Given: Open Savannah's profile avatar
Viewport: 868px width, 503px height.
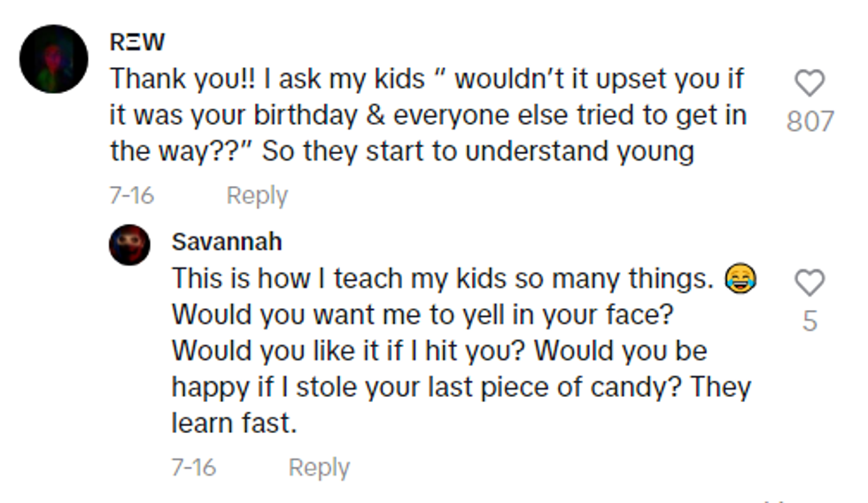Looking at the screenshot, I should (129, 244).
